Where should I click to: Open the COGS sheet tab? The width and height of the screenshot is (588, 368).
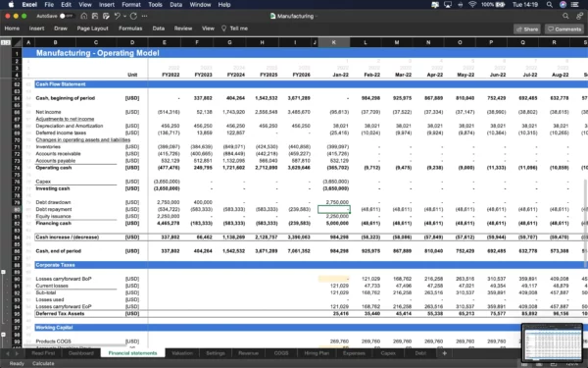281,353
